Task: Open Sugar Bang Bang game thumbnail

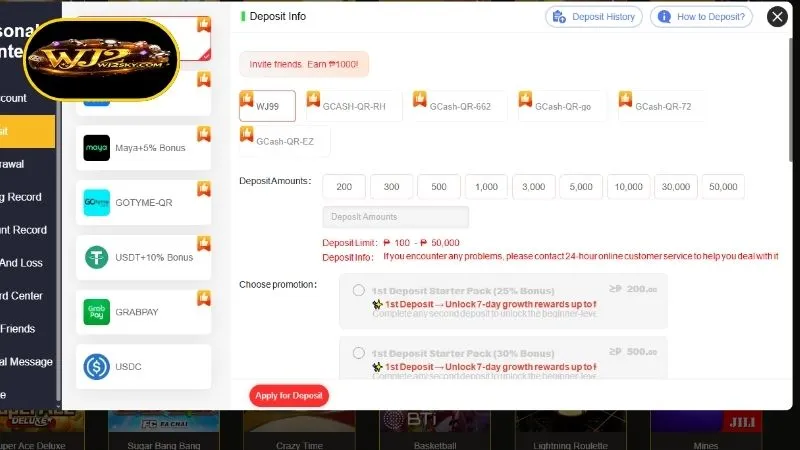Action: click(164, 430)
